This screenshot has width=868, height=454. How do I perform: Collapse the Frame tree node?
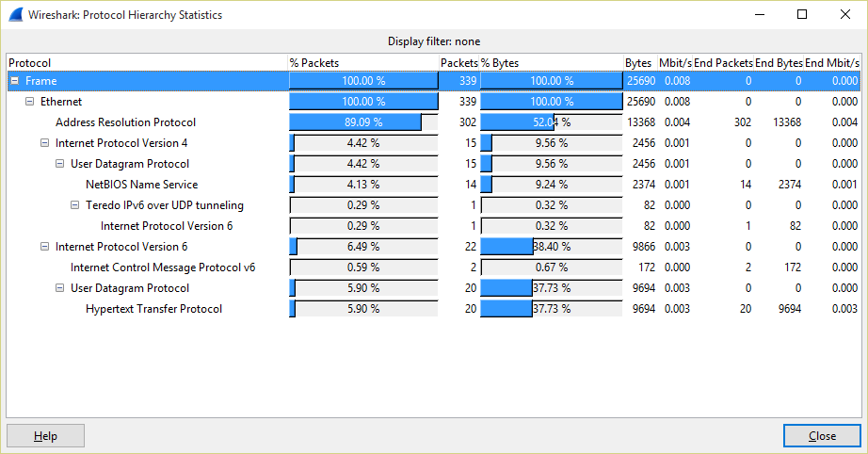click(x=15, y=81)
